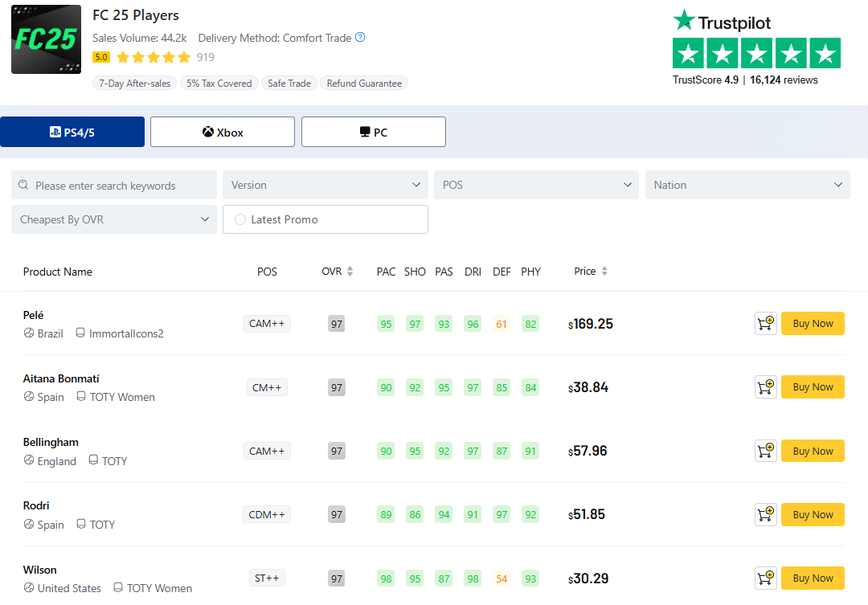The width and height of the screenshot is (868, 605).
Task: Click the 7-Day After-sales tag
Action: (x=134, y=83)
